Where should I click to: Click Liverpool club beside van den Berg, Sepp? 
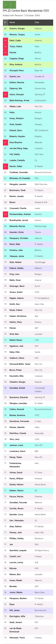(x=39, y=149)
